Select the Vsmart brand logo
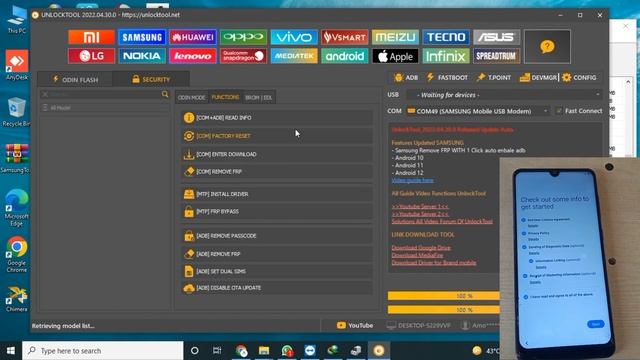This screenshot has height=360, width=640. click(x=344, y=37)
